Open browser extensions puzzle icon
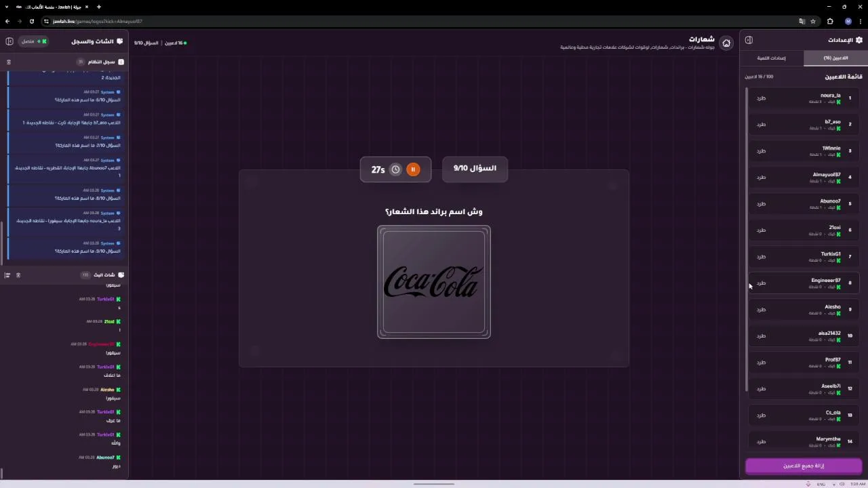 (830, 21)
